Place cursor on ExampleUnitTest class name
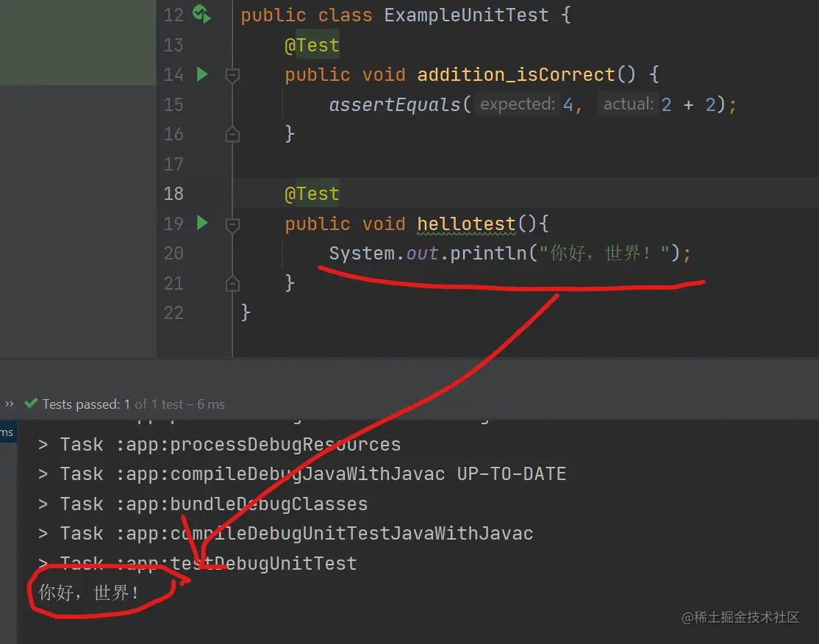Image resolution: width=819 pixels, height=644 pixels. point(466,15)
